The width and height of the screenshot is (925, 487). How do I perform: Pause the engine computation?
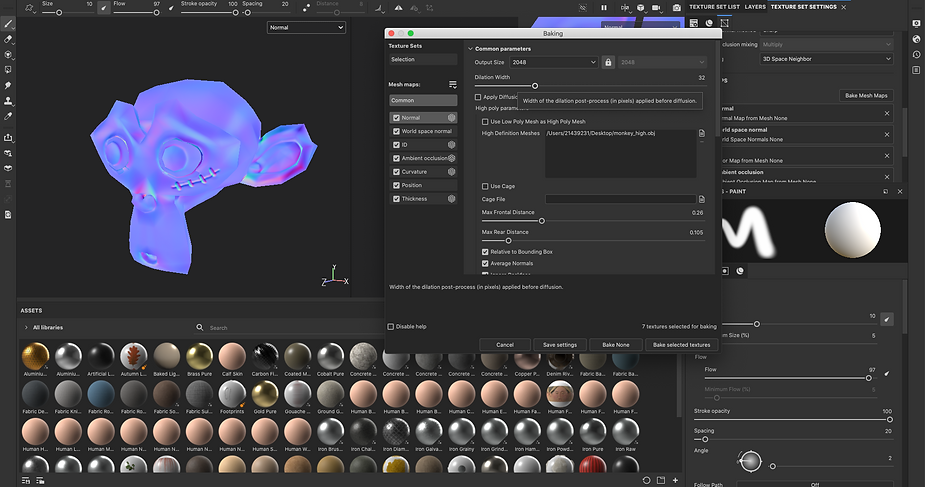(603, 8)
